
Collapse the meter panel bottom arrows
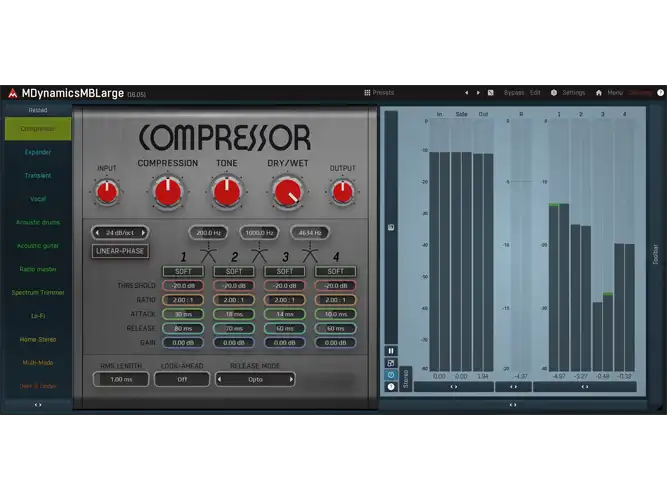[513, 405]
